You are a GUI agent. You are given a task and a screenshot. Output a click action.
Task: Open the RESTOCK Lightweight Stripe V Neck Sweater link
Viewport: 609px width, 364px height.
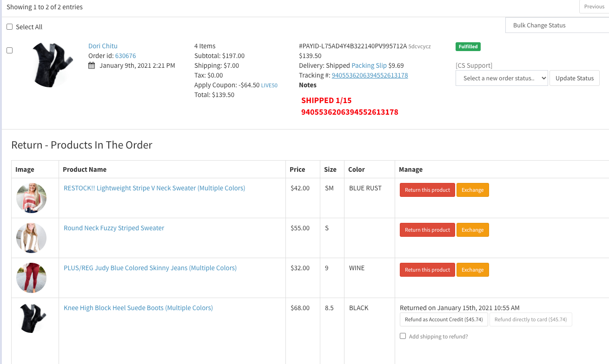(154, 188)
